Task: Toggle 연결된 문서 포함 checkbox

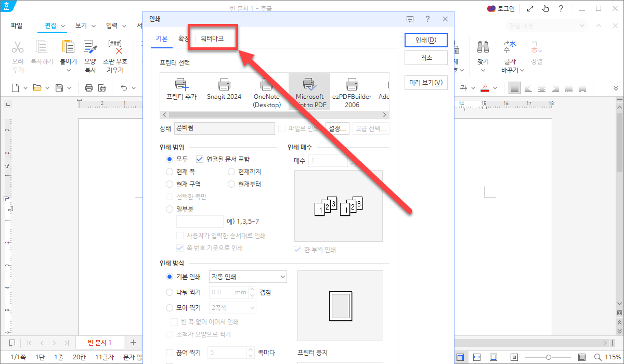Action: [200, 159]
